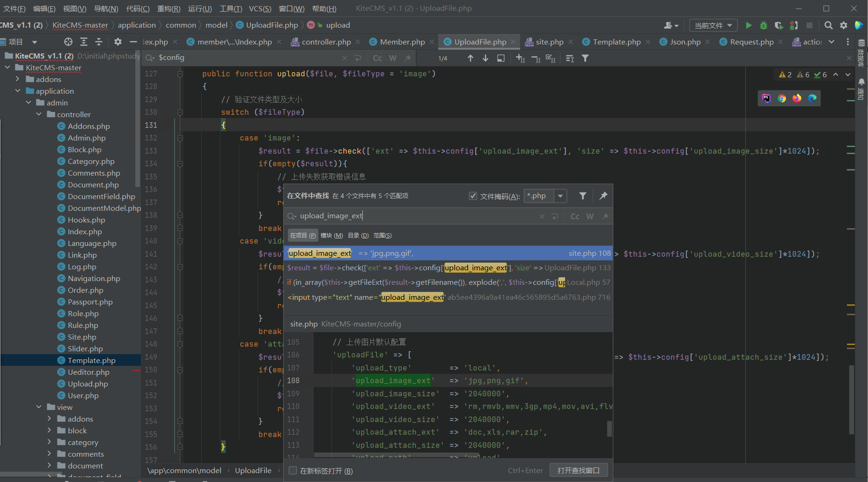868x482 pixels.
Task: Switch to site.php editor tab
Action: [549, 42]
